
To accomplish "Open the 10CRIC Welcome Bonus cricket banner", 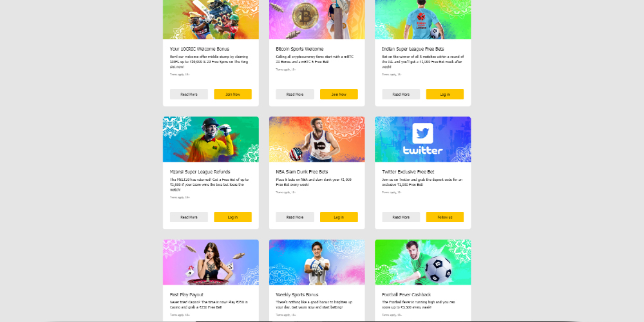I will [211, 20].
